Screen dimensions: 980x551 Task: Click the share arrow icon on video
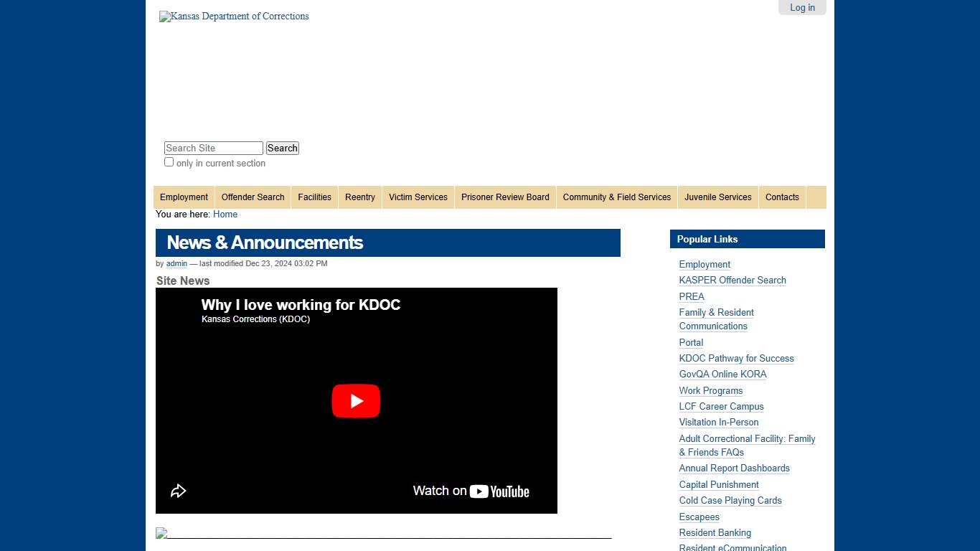(x=178, y=491)
